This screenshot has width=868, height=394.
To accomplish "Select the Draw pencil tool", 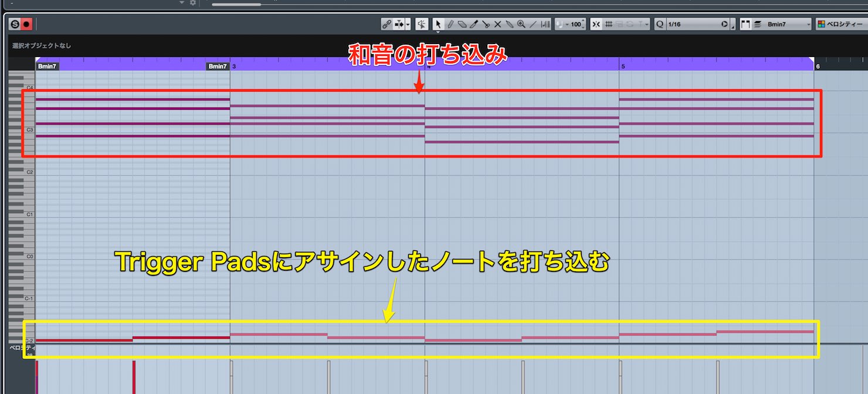I will click(x=450, y=24).
